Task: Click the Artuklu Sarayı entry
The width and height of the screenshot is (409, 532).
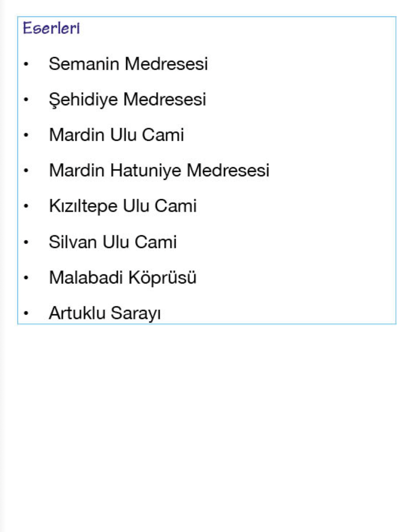Action: 105,314
